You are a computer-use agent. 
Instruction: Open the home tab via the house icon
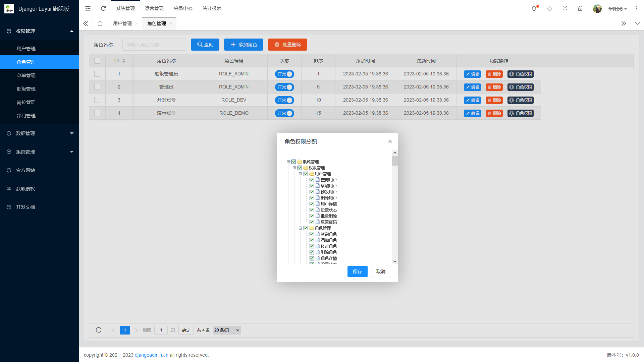point(100,23)
